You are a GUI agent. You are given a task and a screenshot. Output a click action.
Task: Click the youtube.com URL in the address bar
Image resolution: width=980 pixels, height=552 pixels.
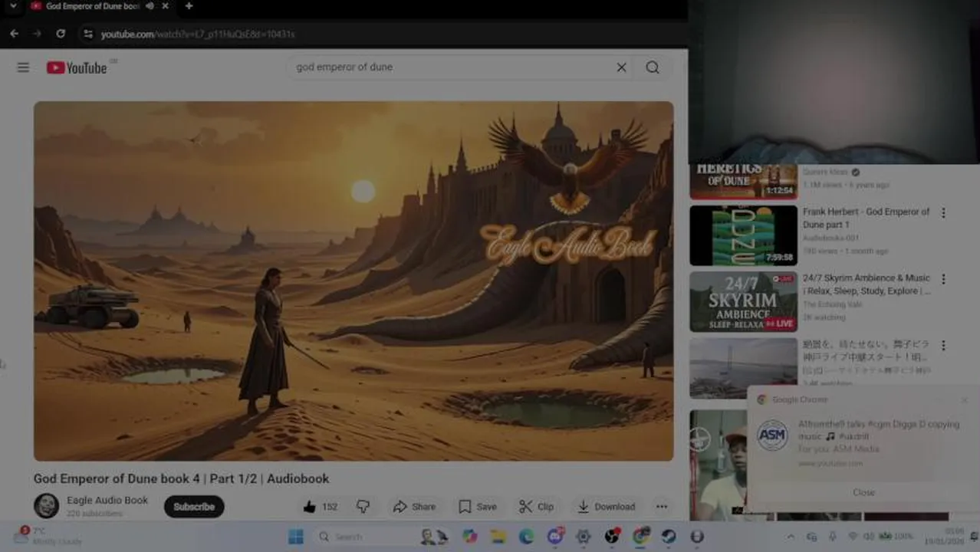tap(198, 34)
